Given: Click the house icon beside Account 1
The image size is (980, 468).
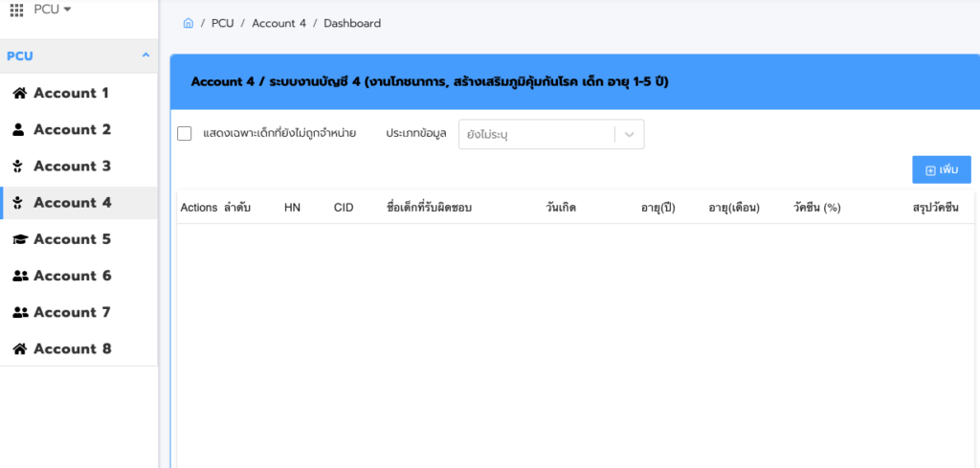Looking at the screenshot, I should click(x=18, y=93).
